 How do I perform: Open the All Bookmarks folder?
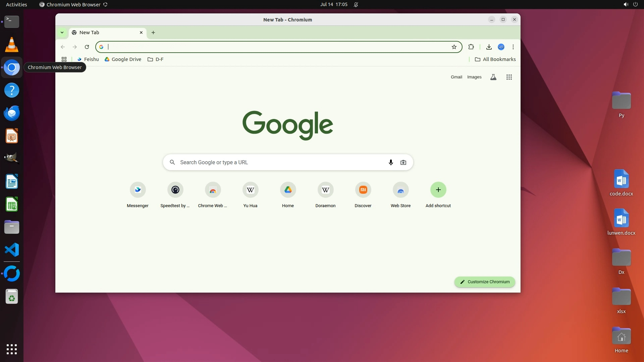click(x=495, y=59)
